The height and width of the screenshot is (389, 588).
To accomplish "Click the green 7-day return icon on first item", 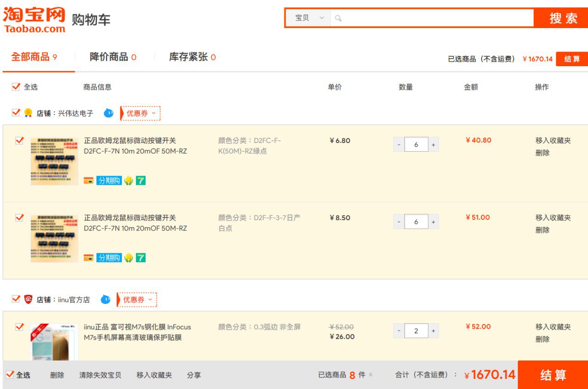I will click(x=141, y=181).
